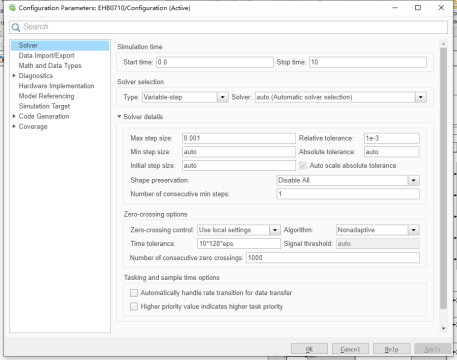Viewport: 457px width, 360px height.
Task: Expand the Diagnostics tree node
Action: pos(14,76)
